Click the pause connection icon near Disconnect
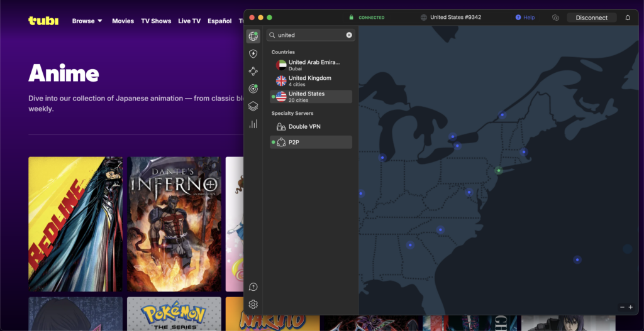644x331 pixels. (555, 18)
